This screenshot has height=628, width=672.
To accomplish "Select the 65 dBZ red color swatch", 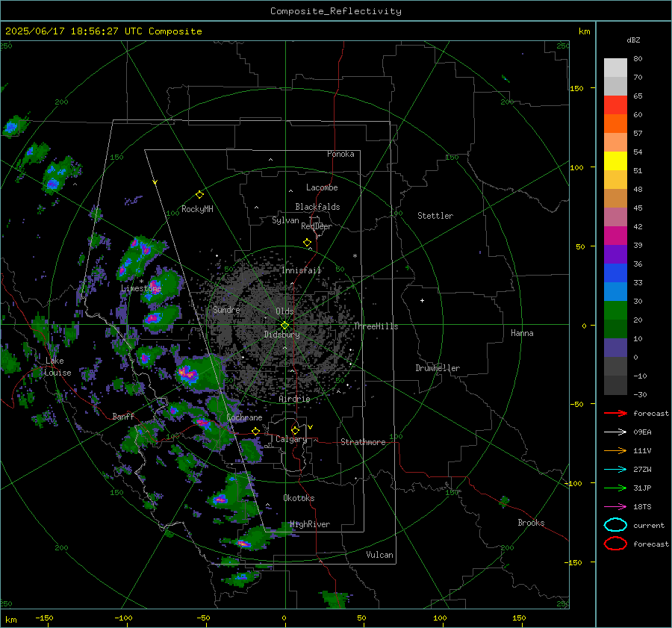I will (615, 105).
